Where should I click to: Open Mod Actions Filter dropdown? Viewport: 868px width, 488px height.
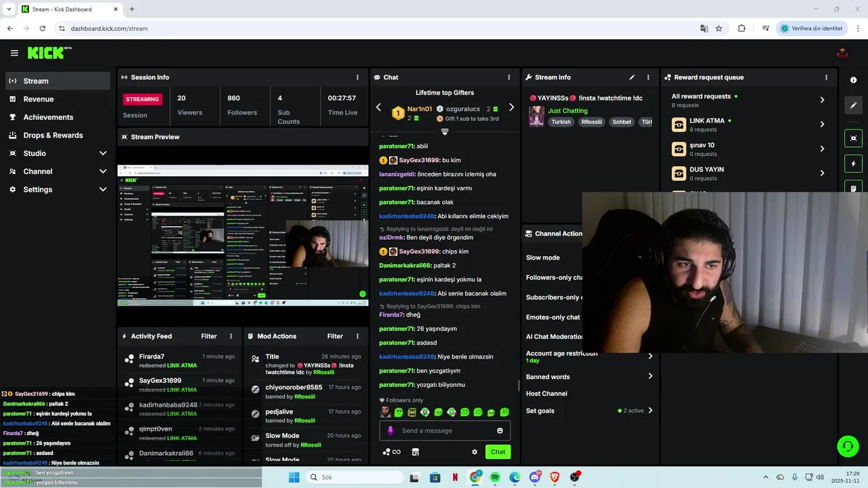point(335,336)
